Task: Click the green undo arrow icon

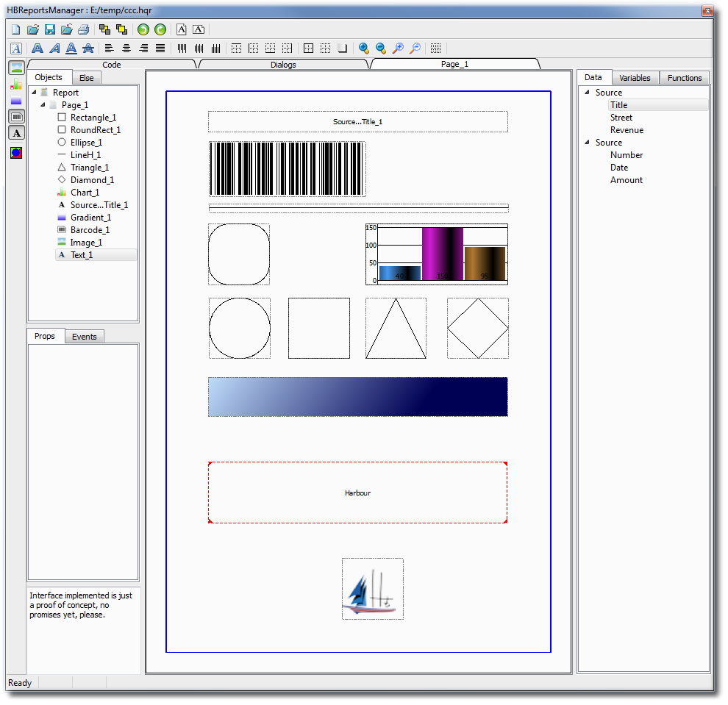Action: [143, 29]
